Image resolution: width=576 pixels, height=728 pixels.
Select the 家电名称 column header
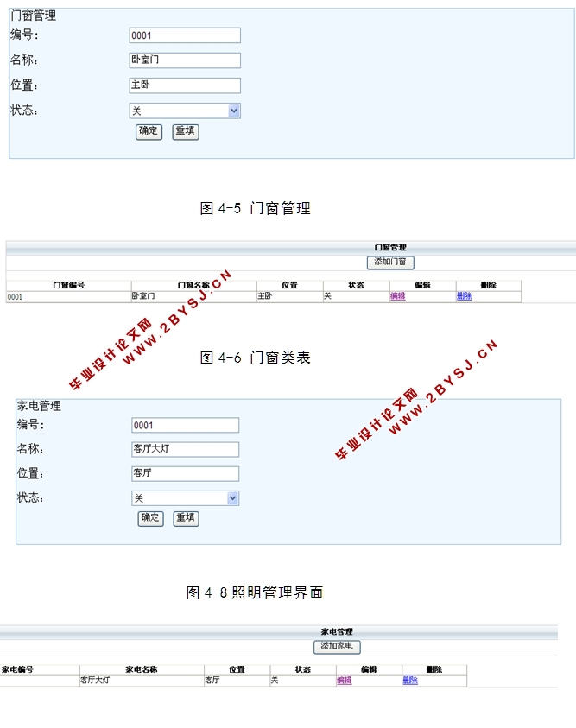coord(142,669)
